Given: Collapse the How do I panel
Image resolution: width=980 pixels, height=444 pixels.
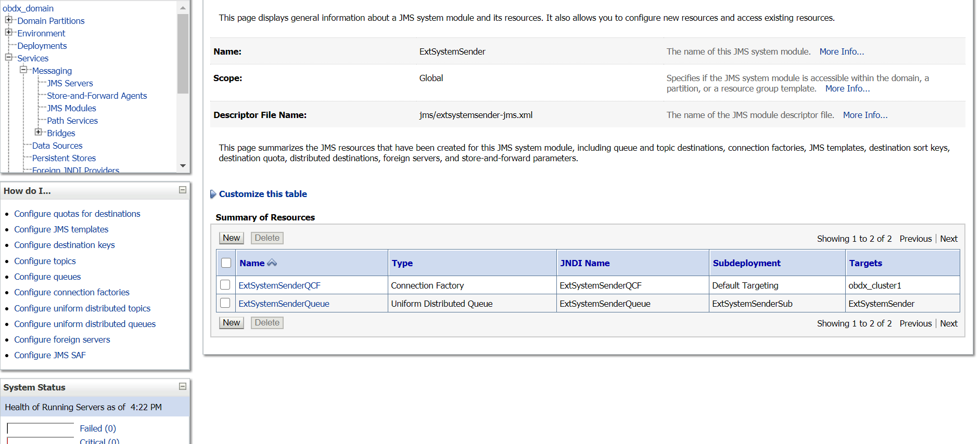Looking at the screenshot, I should [183, 190].
